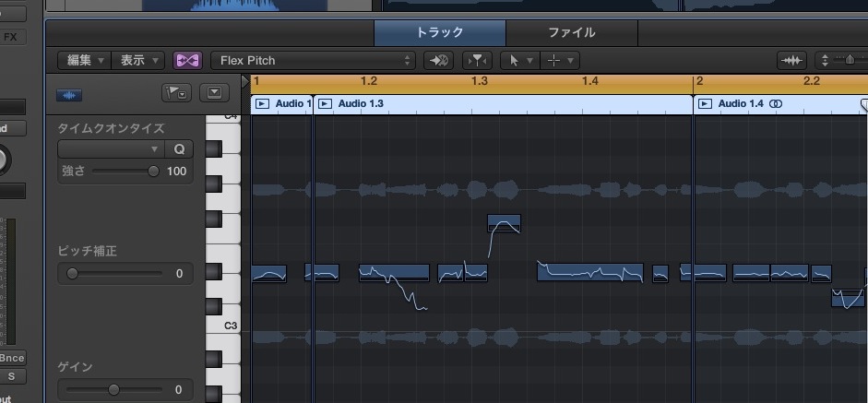Image resolution: width=868 pixels, height=403 pixels.
Task: Select the highest pitch note block
Action: coord(504,223)
